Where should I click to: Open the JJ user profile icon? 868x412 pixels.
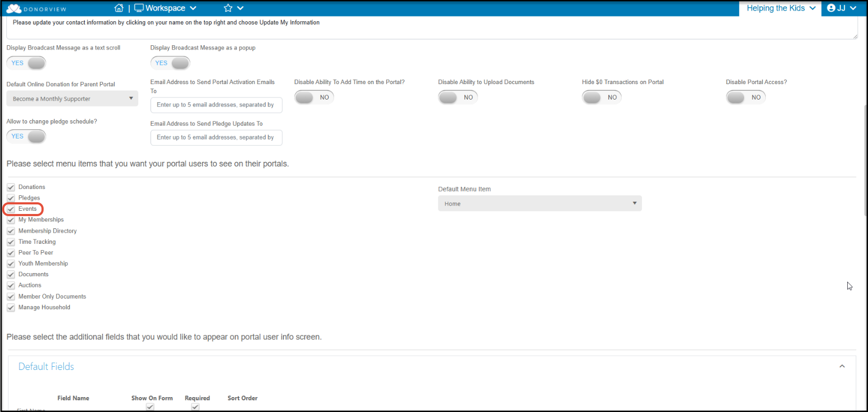pyautogui.click(x=831, y=8)
